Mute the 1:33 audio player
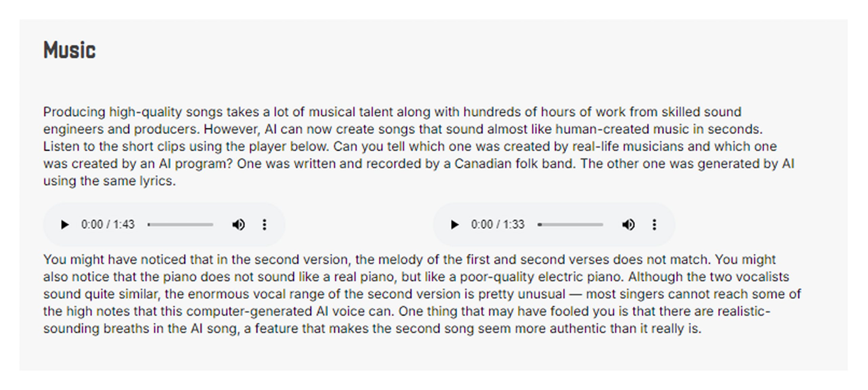 tap(628, 225)
